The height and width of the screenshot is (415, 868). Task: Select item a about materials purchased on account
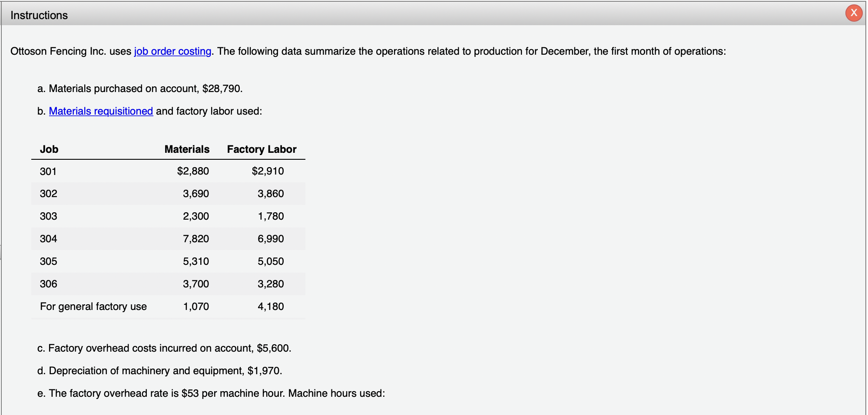point(140,89)
